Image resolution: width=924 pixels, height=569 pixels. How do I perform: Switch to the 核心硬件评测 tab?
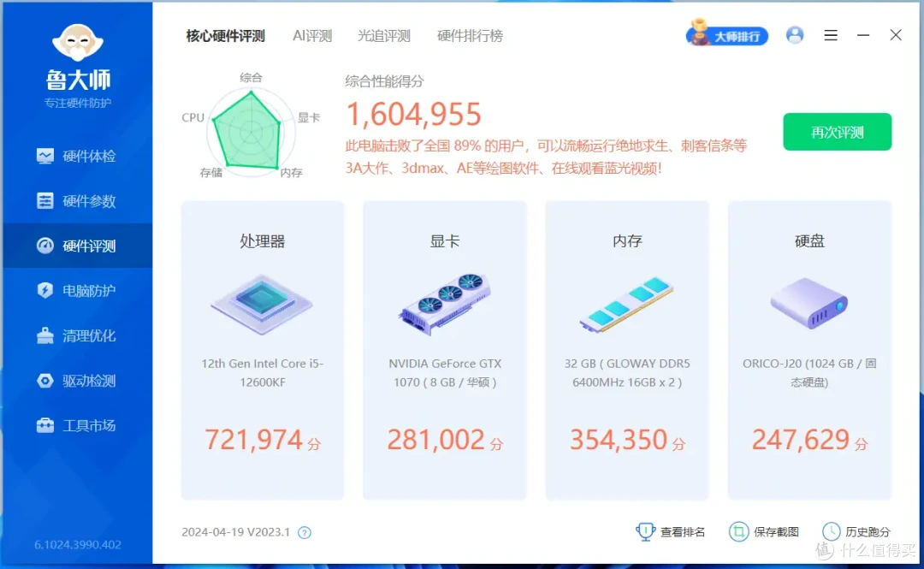pos(225,36)
